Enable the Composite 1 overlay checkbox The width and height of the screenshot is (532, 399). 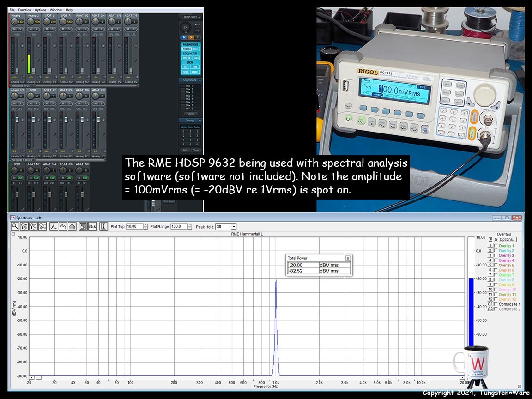496,304
